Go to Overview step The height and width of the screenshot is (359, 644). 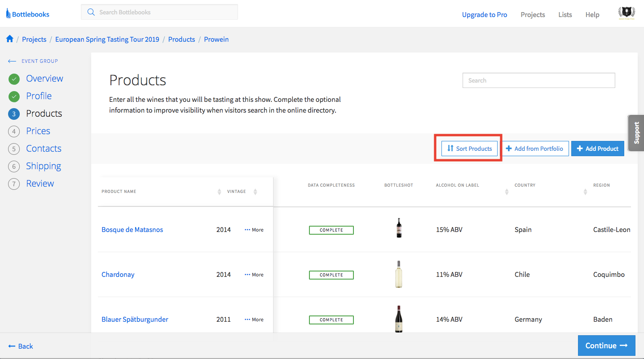pos(44,79)
